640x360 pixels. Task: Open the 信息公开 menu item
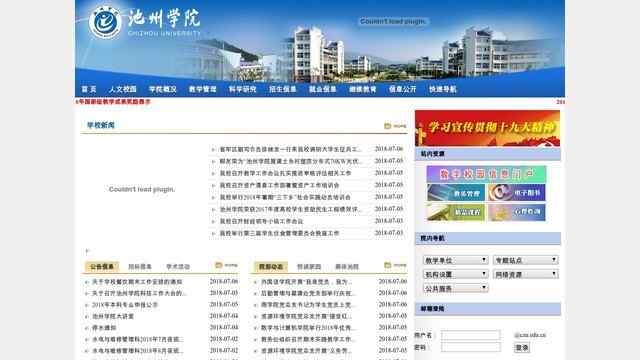coord(402,89)
